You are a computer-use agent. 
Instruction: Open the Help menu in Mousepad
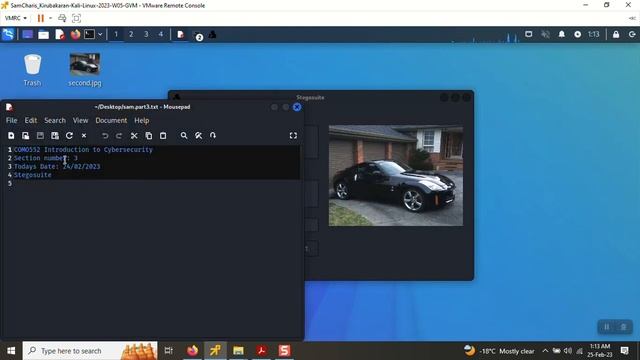[142, 120]
